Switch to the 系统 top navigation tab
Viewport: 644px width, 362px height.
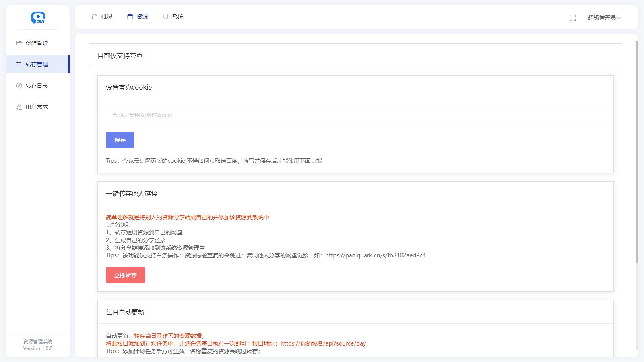tap(178, 16)
